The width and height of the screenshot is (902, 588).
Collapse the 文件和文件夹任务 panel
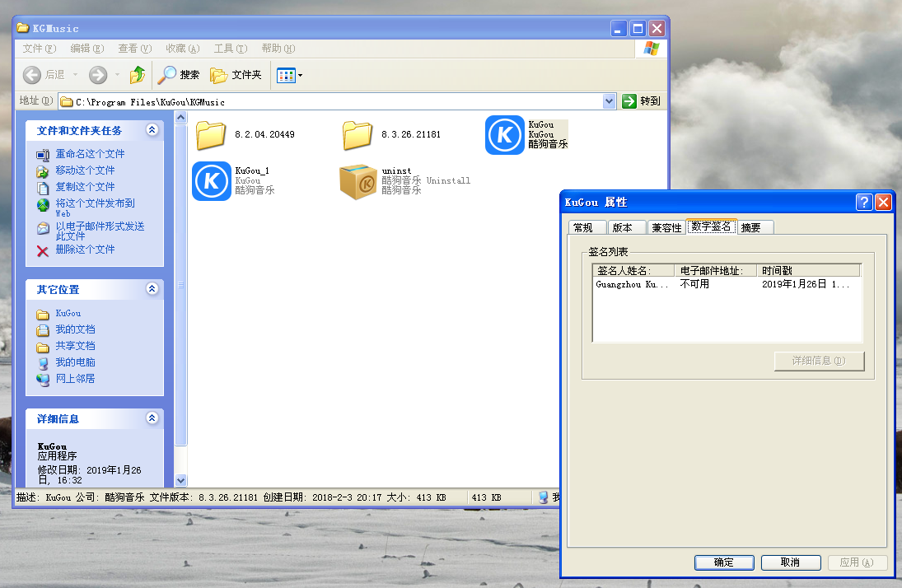click(x=152, y=130)
